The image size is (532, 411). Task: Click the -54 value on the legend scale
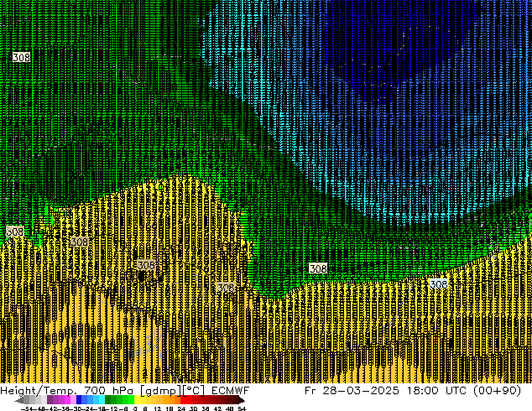pos(27,408)
